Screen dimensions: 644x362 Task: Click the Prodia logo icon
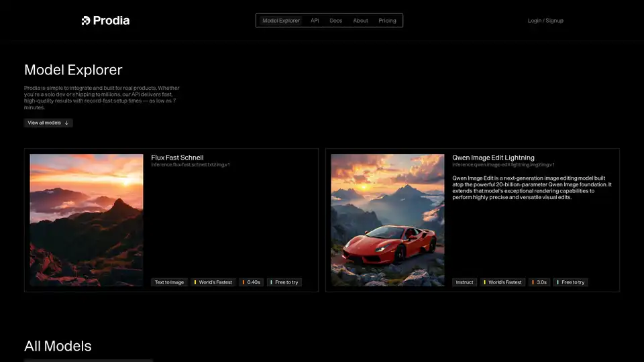pyautogui.click(x=86, y=21)
